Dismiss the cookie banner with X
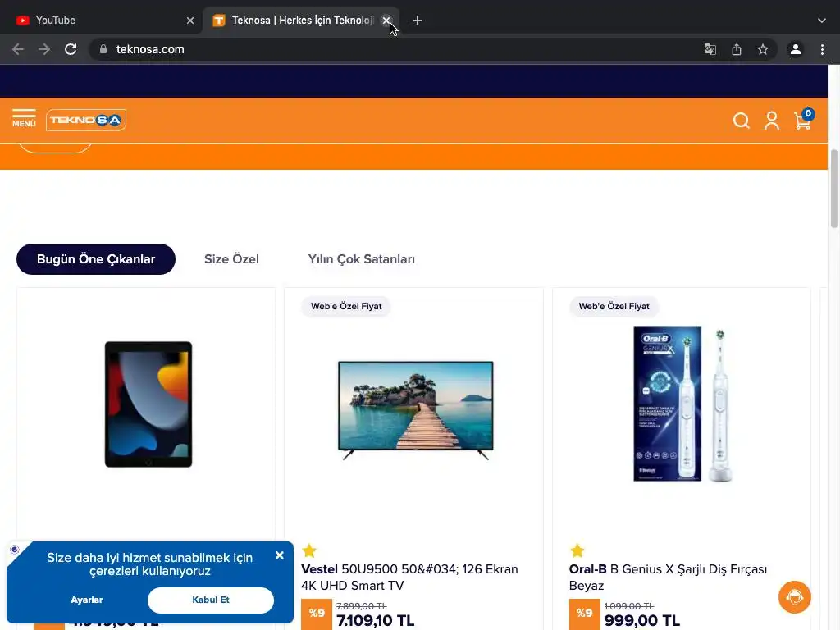The width and height of the screenshot is (840, 630). point(280,555)
